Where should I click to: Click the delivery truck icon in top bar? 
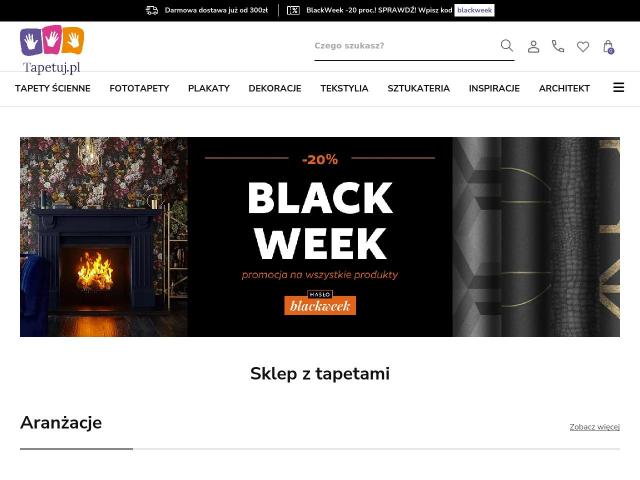pyautogui.click(x=152, y=10)
